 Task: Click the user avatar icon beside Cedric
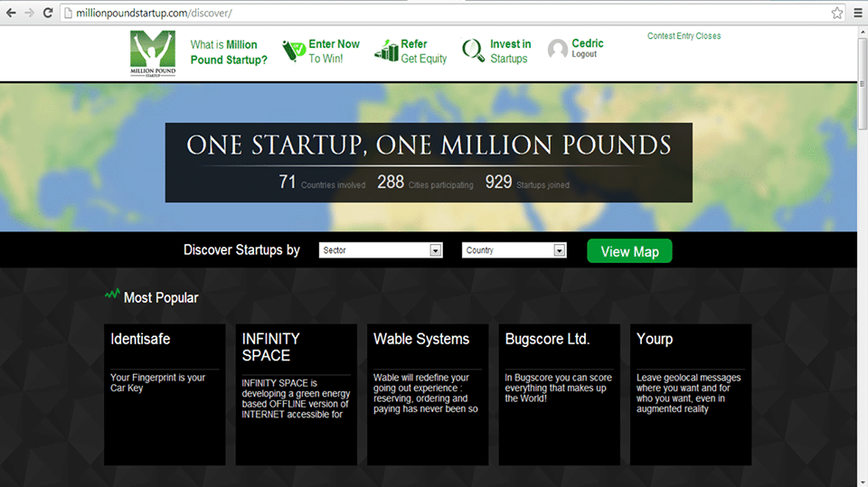coord(558,49)
